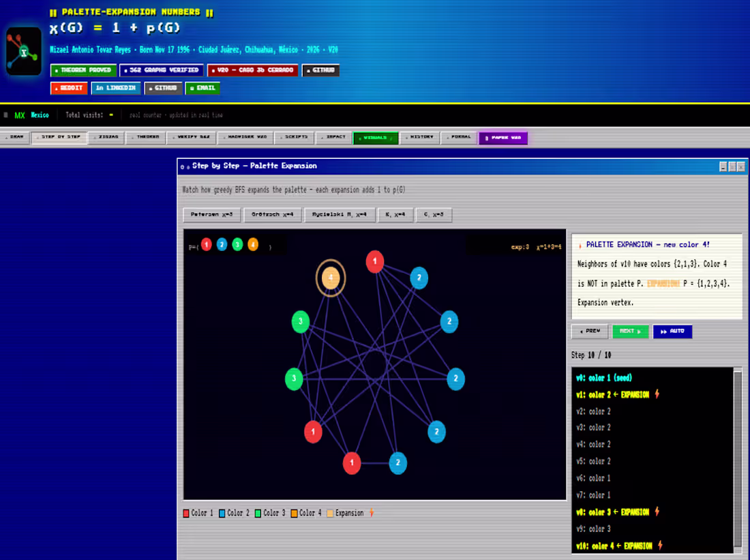Advance with the green Next button
The image size is (750, 560).
click(631, 331)
